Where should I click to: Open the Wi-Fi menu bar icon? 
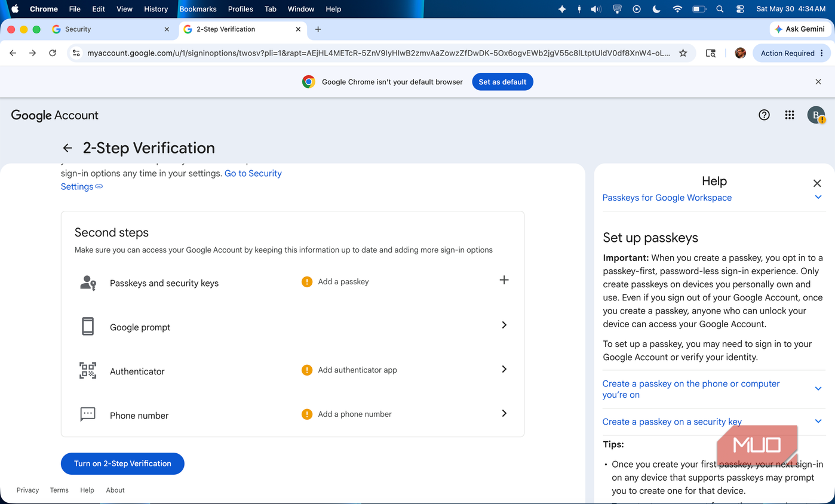(677, 9)
